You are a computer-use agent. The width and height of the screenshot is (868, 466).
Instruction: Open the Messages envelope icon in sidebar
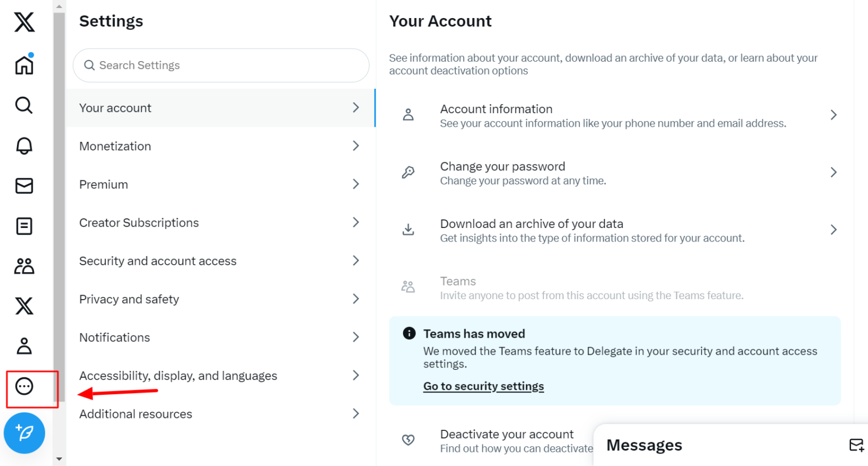(24, 185)
